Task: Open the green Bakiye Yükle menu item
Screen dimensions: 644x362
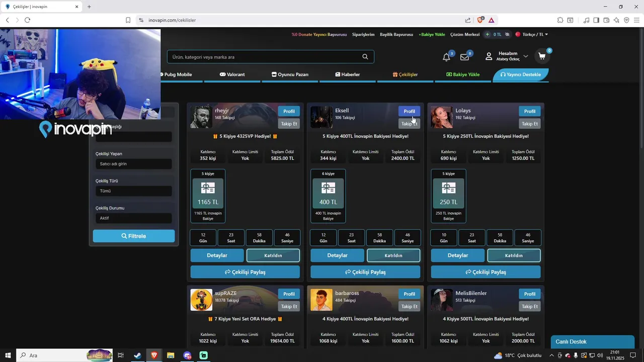Action: [463, 74]
